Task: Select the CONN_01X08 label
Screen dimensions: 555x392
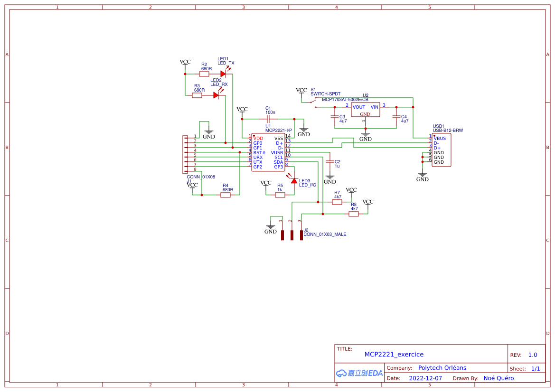Action: [x=201, y=177]
